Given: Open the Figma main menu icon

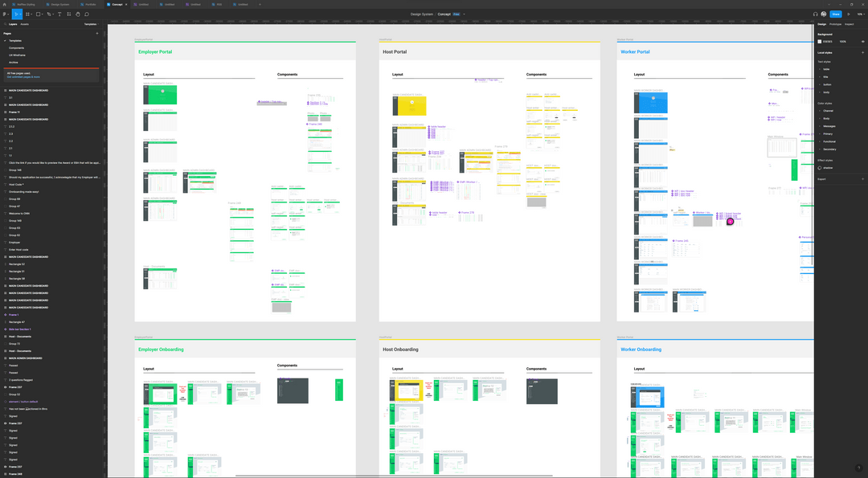Looking at the screenshot, I should [x=5, y=14].
